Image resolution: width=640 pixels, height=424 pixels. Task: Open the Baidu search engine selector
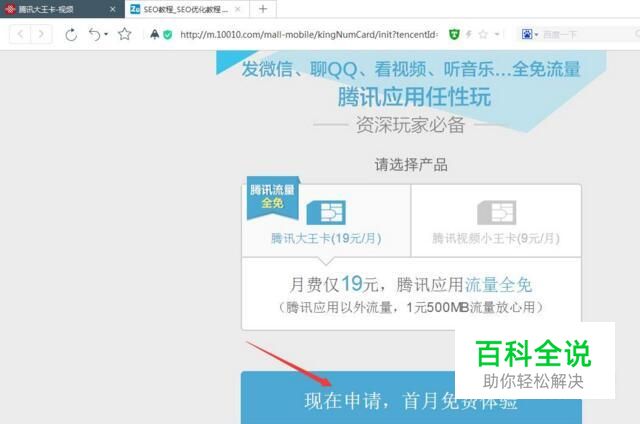coord(529,34)
